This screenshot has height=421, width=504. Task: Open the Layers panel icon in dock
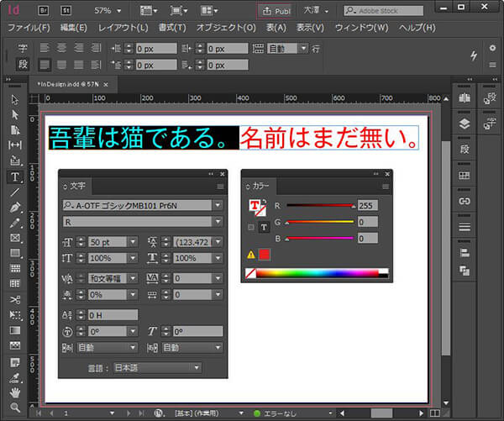(x=465, y=124)
